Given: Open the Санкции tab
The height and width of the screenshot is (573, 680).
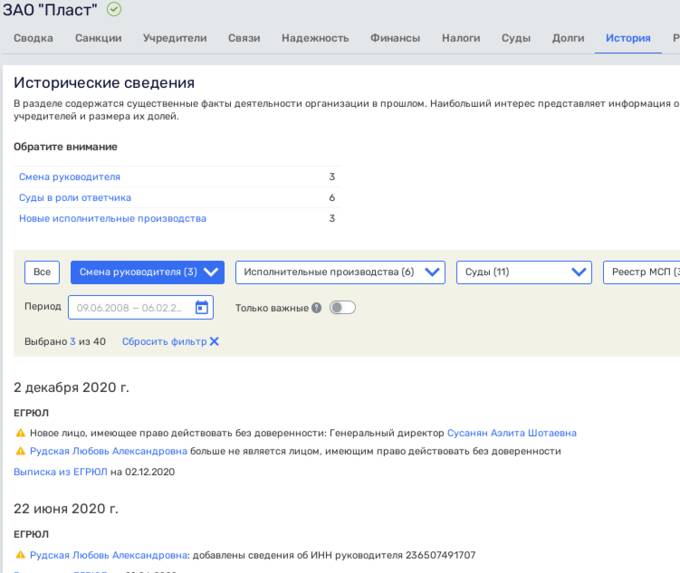Looking at the screenshot, I should pos(98,38).
